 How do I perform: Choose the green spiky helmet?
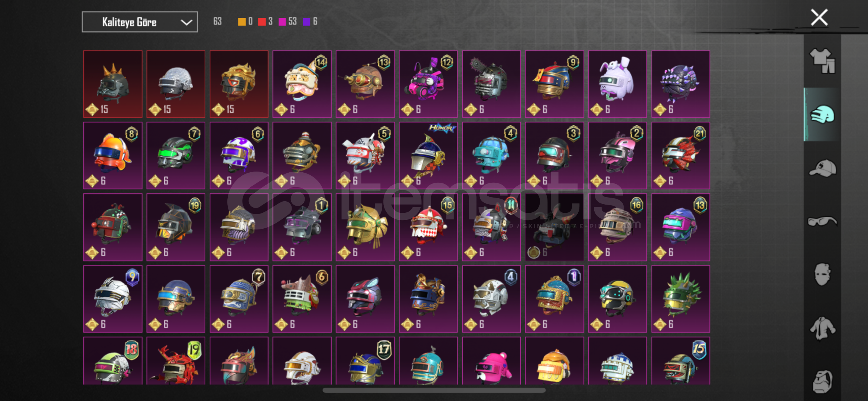pos(680,299)
